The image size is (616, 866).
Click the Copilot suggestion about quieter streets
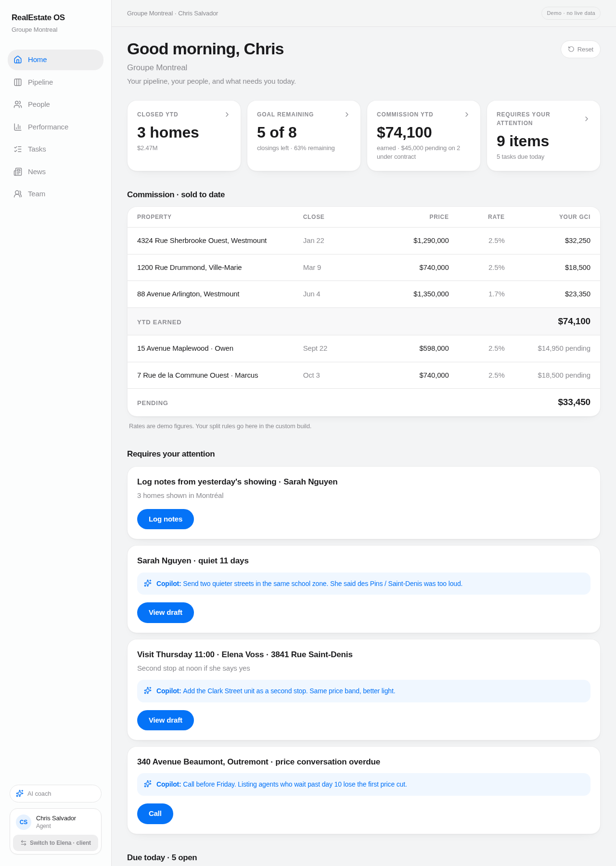(x=364, y=584)
